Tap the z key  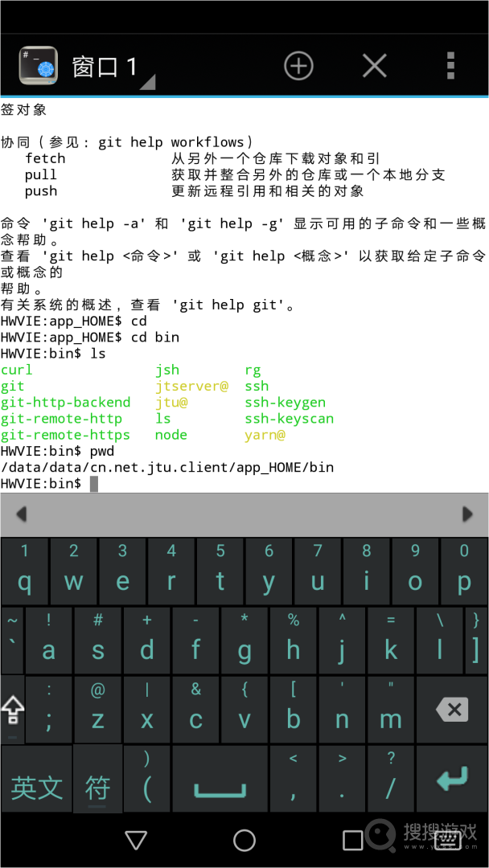98,709
